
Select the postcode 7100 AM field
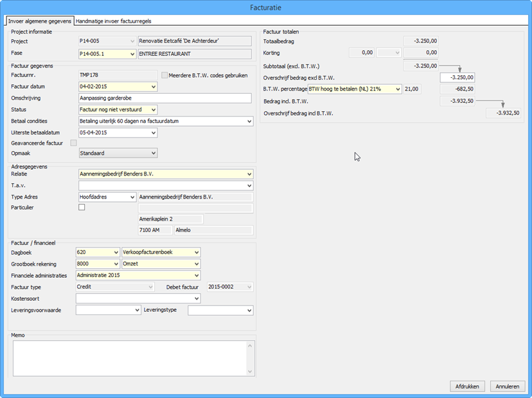point(155,230)
